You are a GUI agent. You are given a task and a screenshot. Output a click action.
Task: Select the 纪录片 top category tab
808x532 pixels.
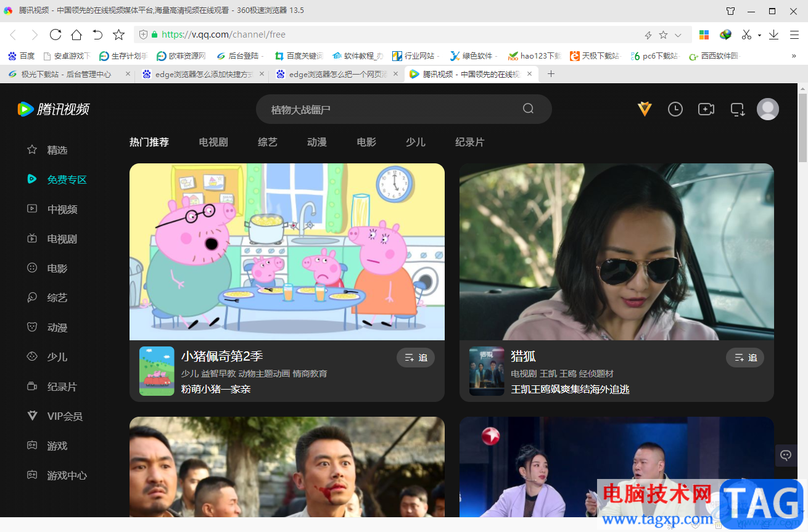(x=470, y=142)
